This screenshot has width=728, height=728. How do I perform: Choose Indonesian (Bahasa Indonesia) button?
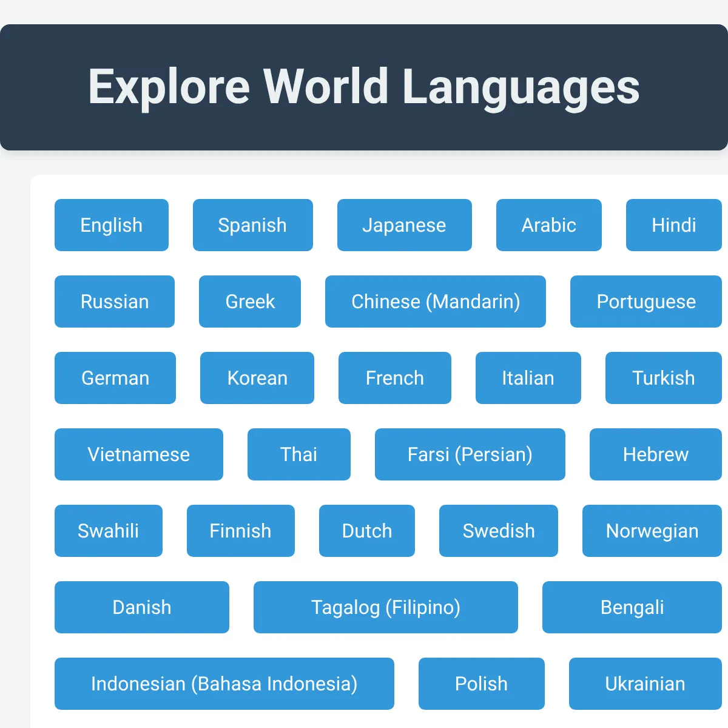[224, 684]
